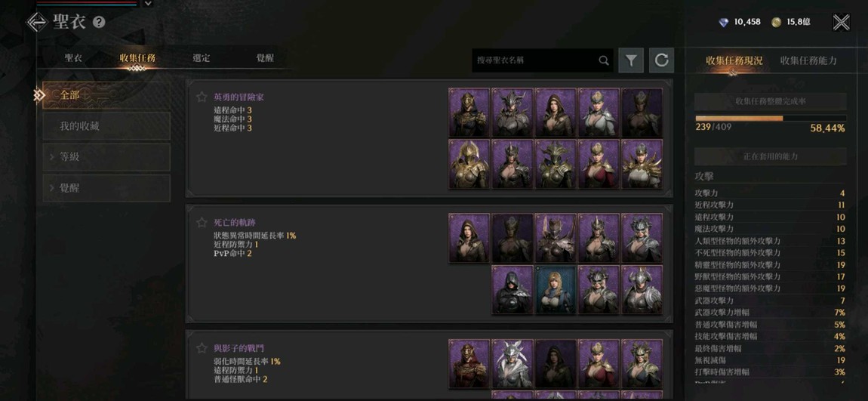Click the blue-background blonde costume thumbnail
Image resolution: width=868 pixels, height=401 pixels.
(x=556, y=290)
